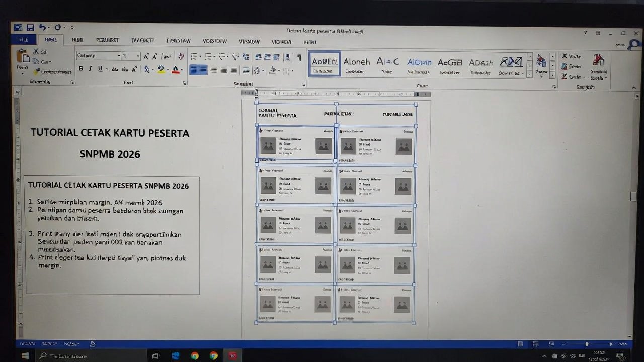Click the vertical scrollbar thumb
The width and height of the screenshot is (644, 362).
[x=633, y=196]
